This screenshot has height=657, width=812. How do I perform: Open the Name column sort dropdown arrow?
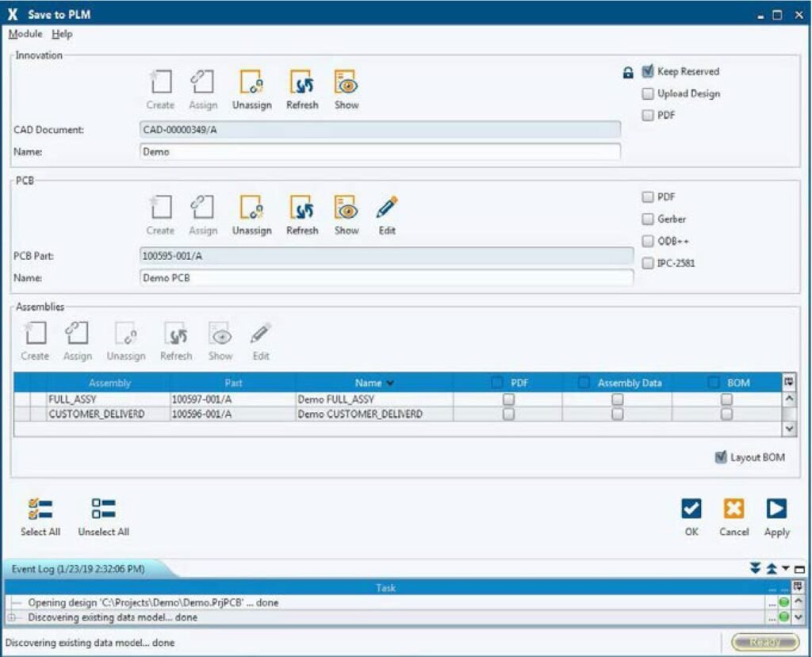[390, 384]
